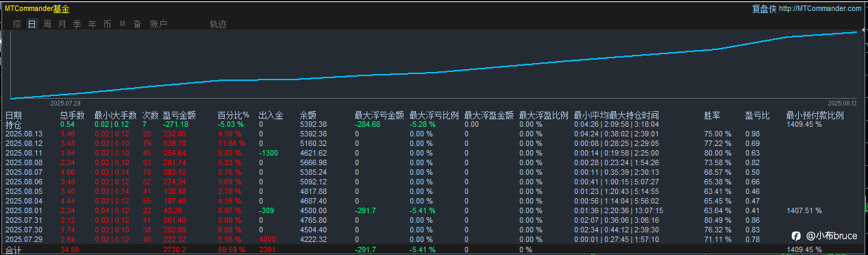Screen dimensions: 868x255
Task: Switch to the 综 summary tab
Action: (17, 24)
